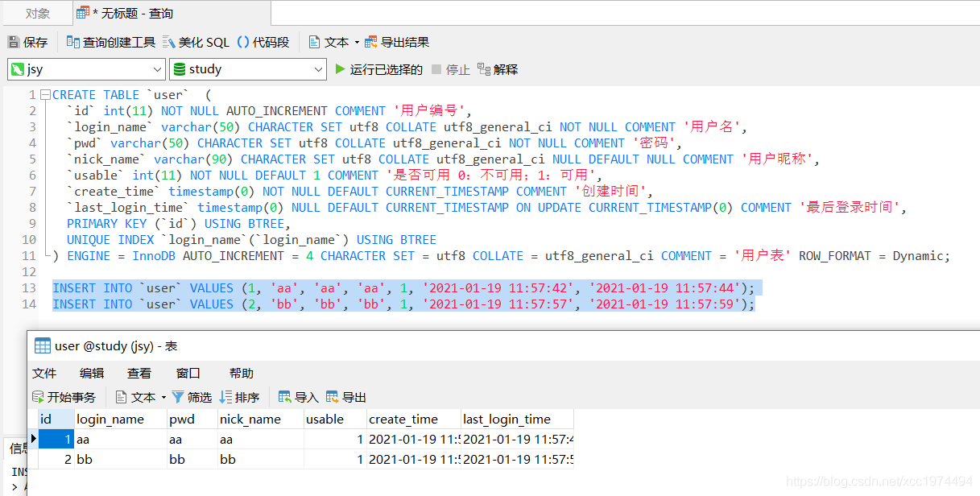Image resolution: width=980 pixels, height=496 pixels.
Task: Click the id column header
Action: coord(56,419)
